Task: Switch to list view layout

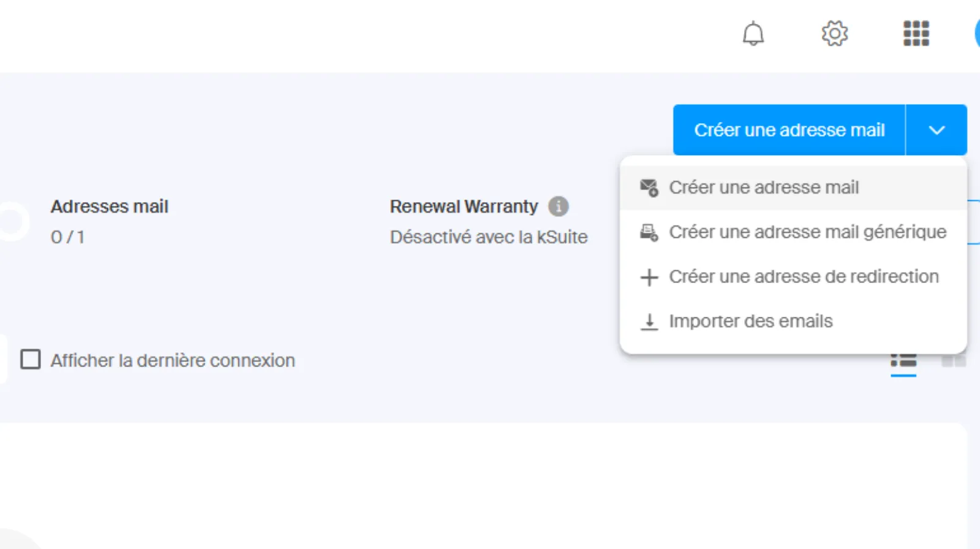Action: coord(903,361)
